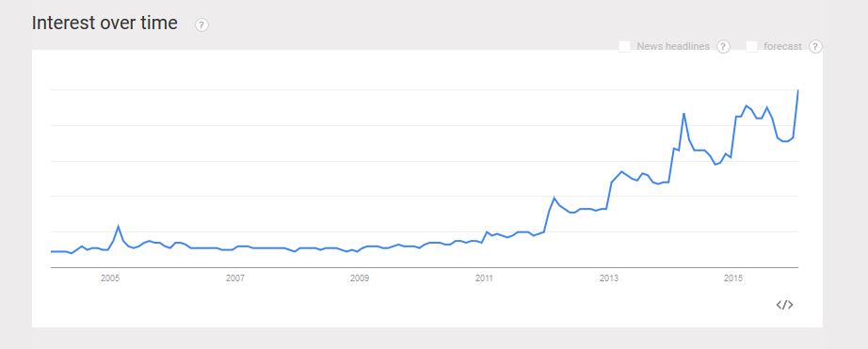Image resolution: width=868 pixels, height=349 pixels.
Task: Click the Interest over time heading
Action: coord(104,24)
